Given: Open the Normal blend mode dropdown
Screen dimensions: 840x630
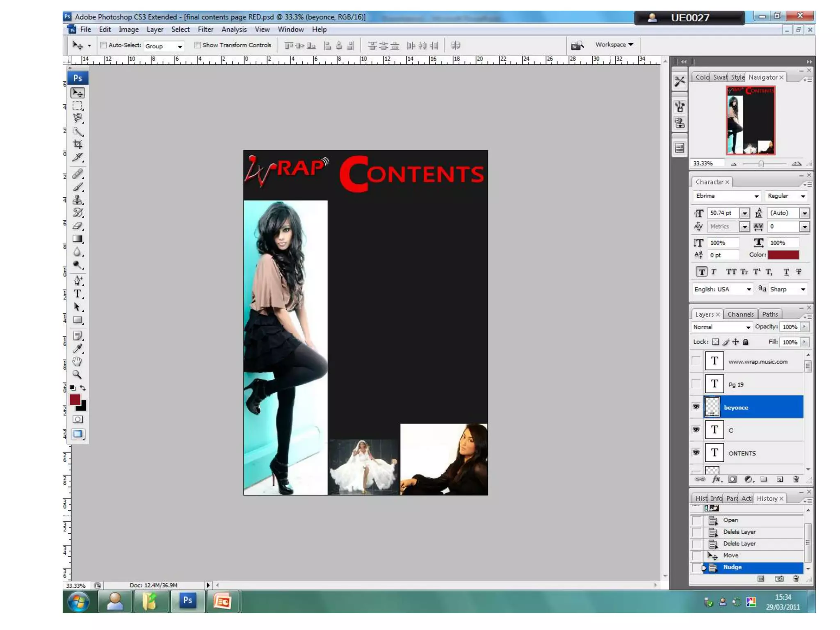Looking at the screenshot, I should (721, 327).
